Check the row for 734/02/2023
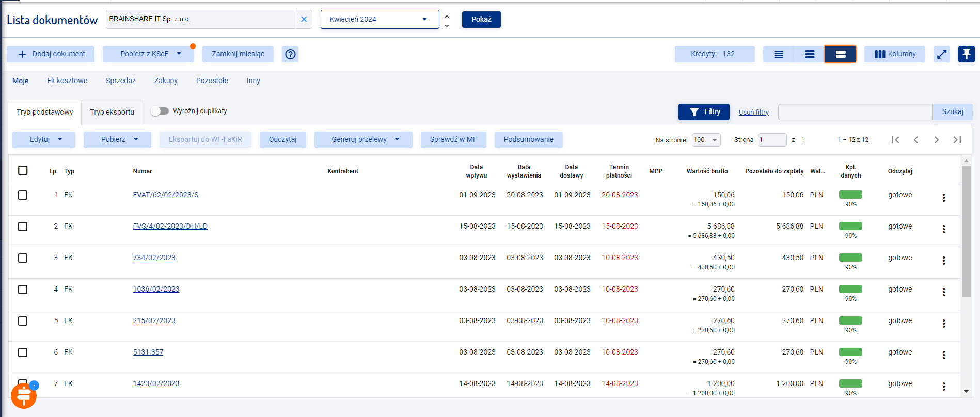The image size is (980, 417). pyautogui.click(x=23, y=258)
